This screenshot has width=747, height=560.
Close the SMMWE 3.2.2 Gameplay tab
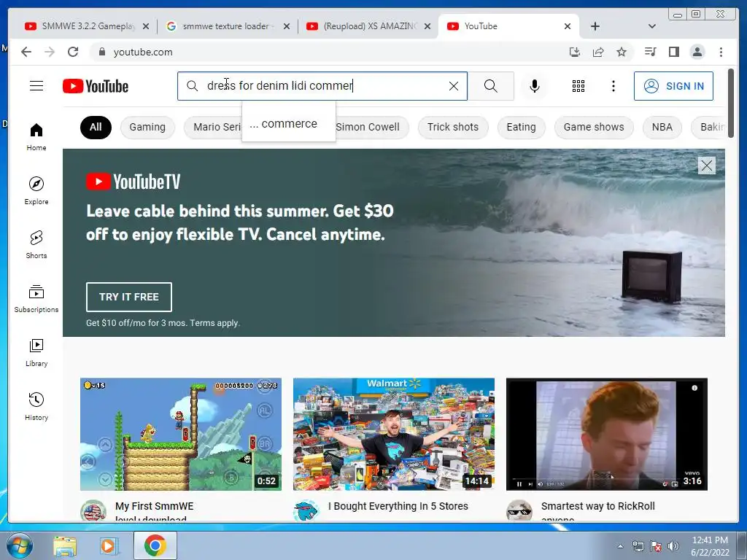pos(146,26)
